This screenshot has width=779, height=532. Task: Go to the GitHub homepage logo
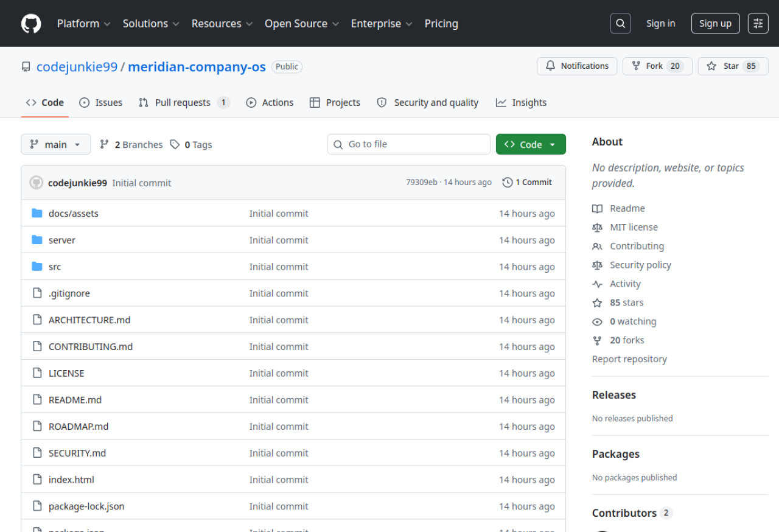point(31,24)
